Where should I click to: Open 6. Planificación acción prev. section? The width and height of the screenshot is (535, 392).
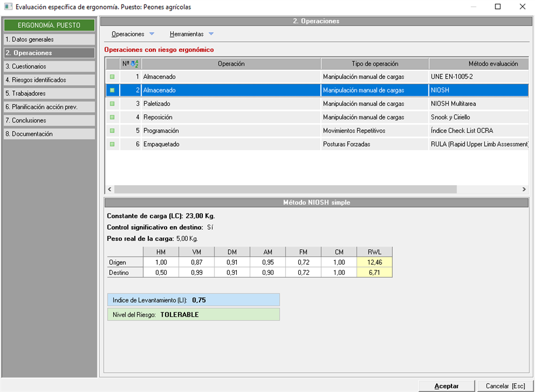(x=49, y=107)
